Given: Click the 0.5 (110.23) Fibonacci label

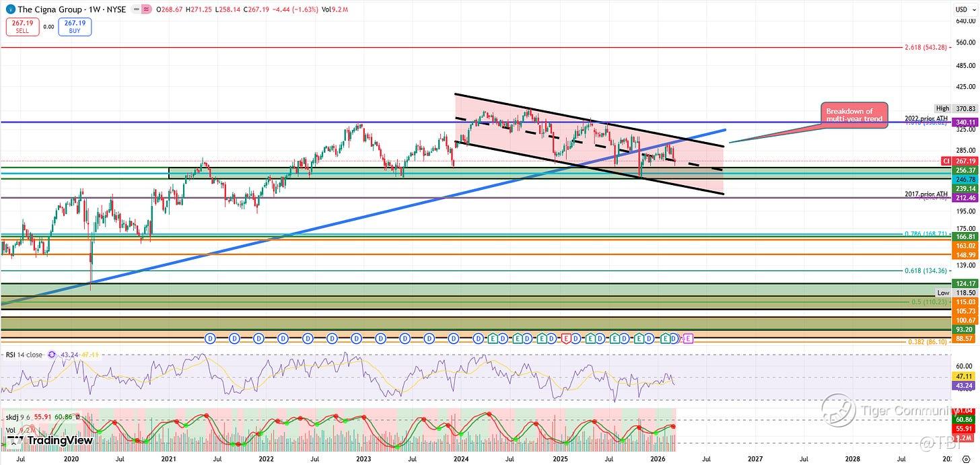Looking at the screenshot, I should click(x=930, y=302).
